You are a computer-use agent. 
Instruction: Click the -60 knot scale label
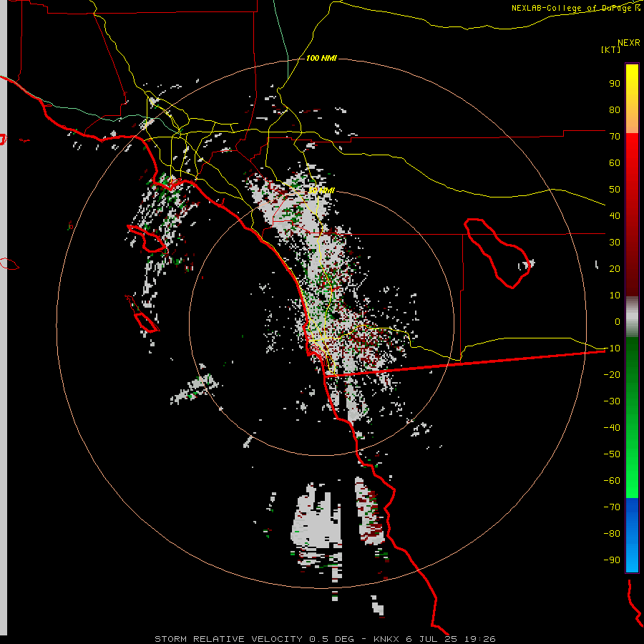pos(612,481)
